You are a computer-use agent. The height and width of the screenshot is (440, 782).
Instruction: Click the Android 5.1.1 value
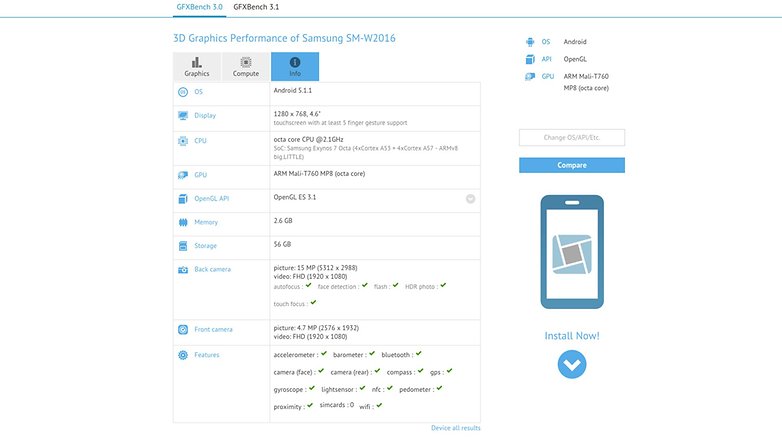(x=293, y=90)
